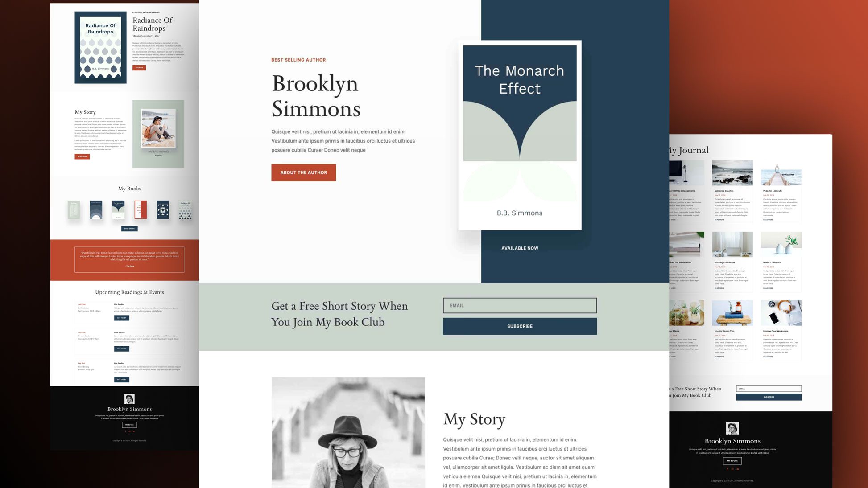
Task: Select the 'My Books' menu section
Action: pos(129,188)
